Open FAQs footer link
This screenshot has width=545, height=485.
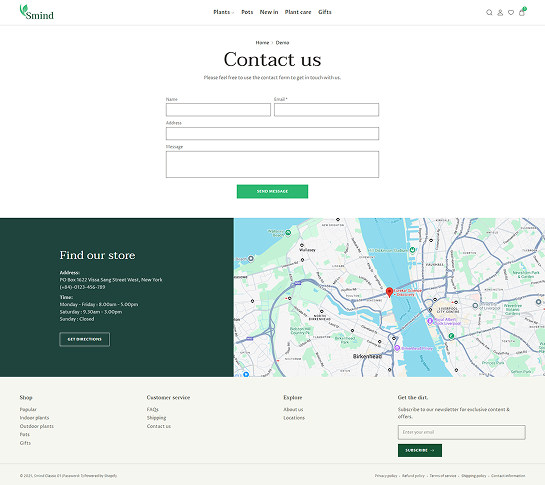[153, 409]
